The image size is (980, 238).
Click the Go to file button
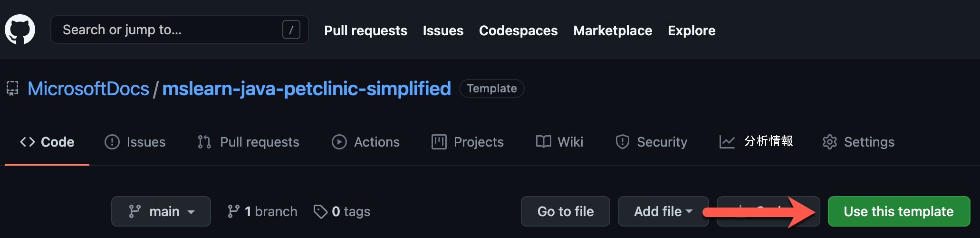(566, 211)
